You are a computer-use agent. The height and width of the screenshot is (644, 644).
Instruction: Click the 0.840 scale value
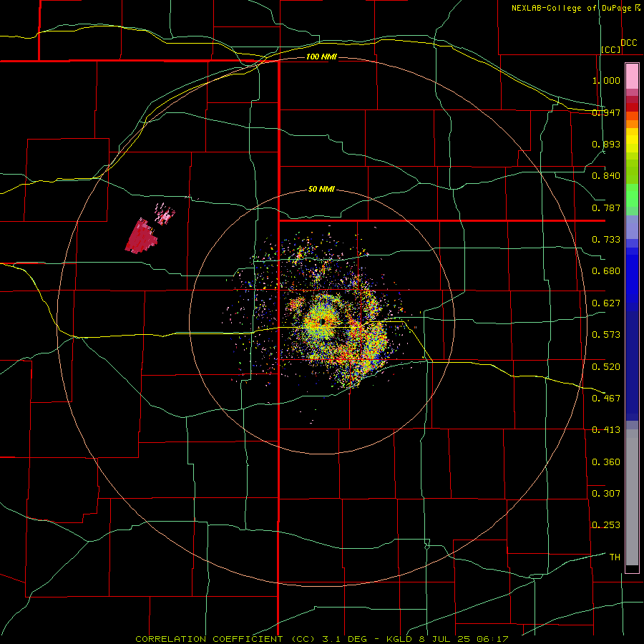pos(606,176)
